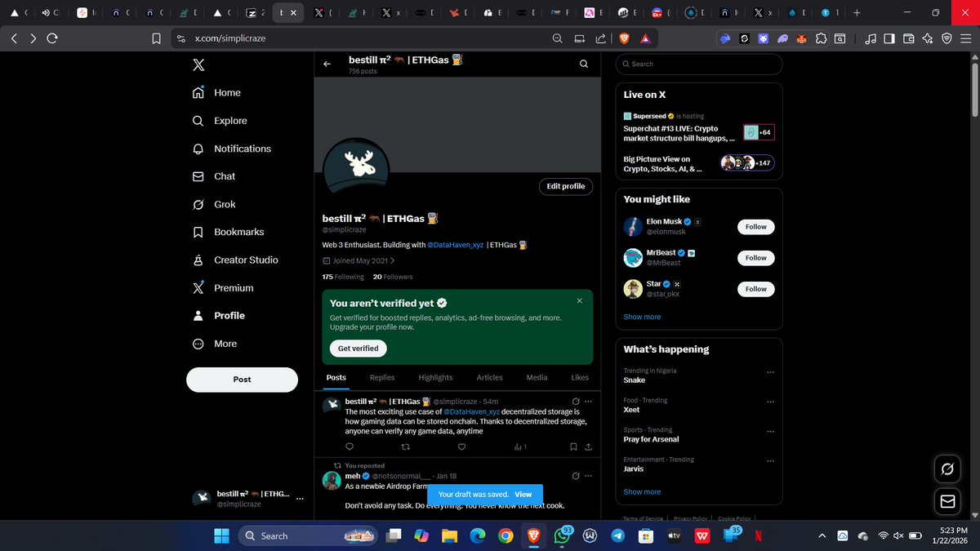This screenshot has height=551, width=980.
Task: Click Get verified button
Action: pos(359,348)
